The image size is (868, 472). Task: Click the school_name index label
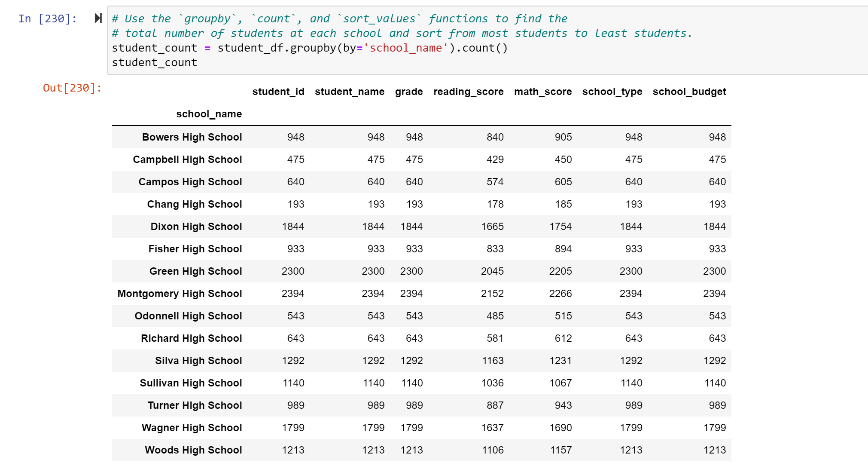tap(209, 114)
